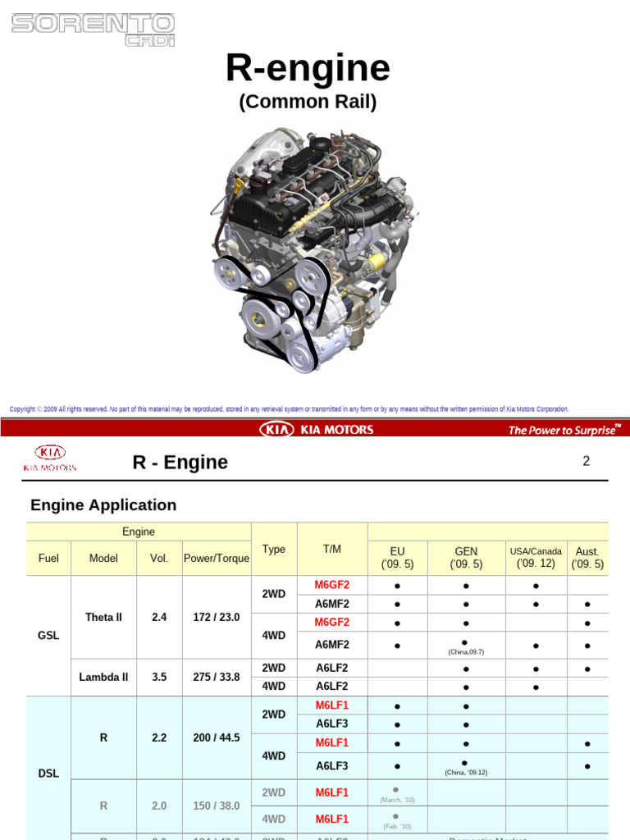This screenshot has height=840, width=630.
Task: Click the copyright 2009 notice line
Action: pyautogui.click(x=290, y=409)
